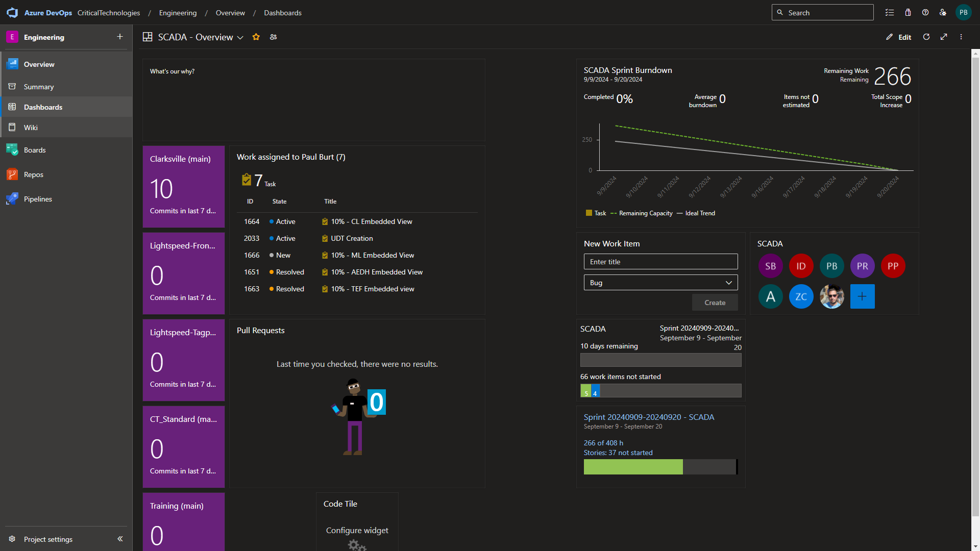Enter full screen mode
The height and width of the screenshot is (551, 980).
click(944, 37)
